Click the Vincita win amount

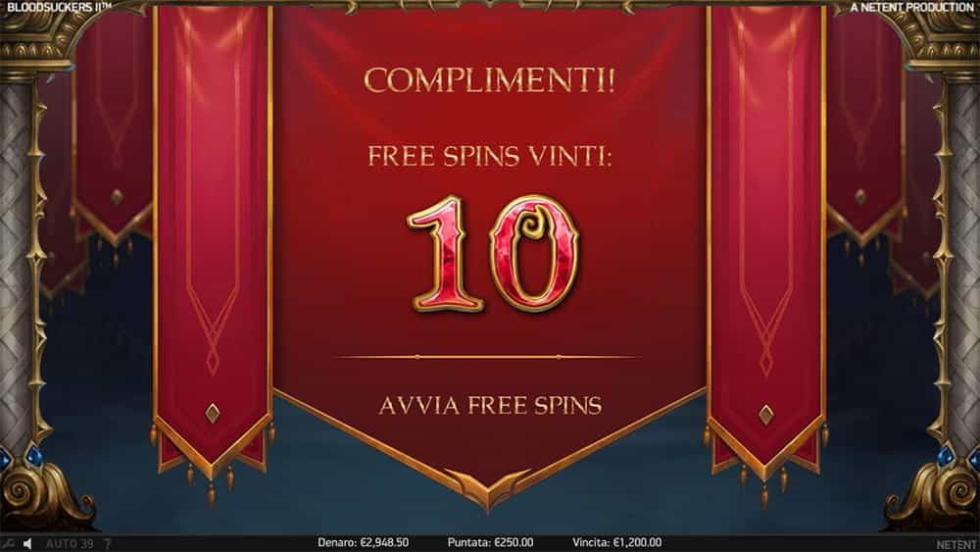616,542
